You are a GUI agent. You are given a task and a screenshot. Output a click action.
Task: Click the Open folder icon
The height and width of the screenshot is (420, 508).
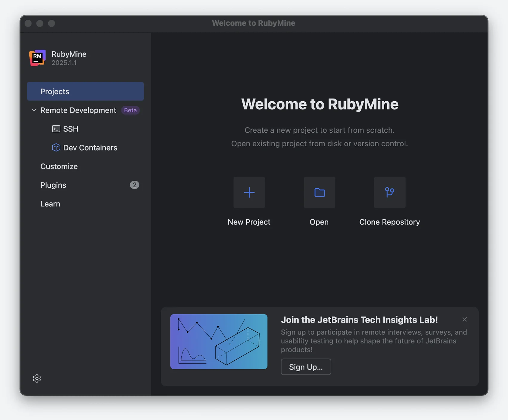click(x=319, y=192)
